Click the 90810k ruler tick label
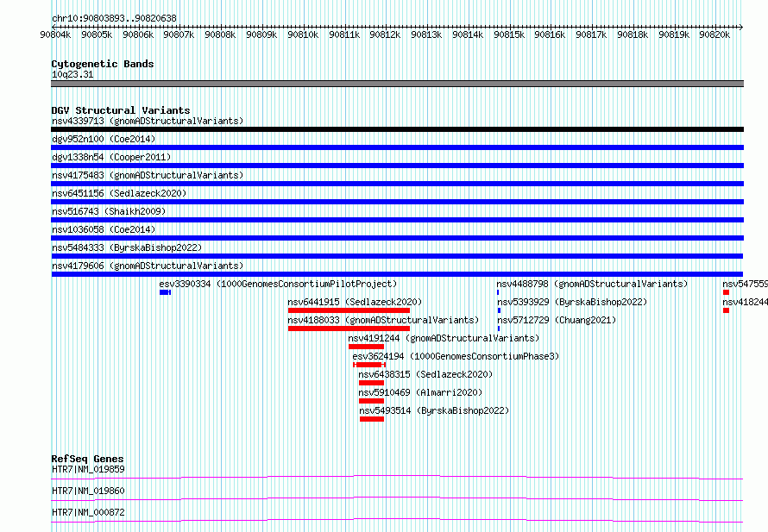 [303, 34]
